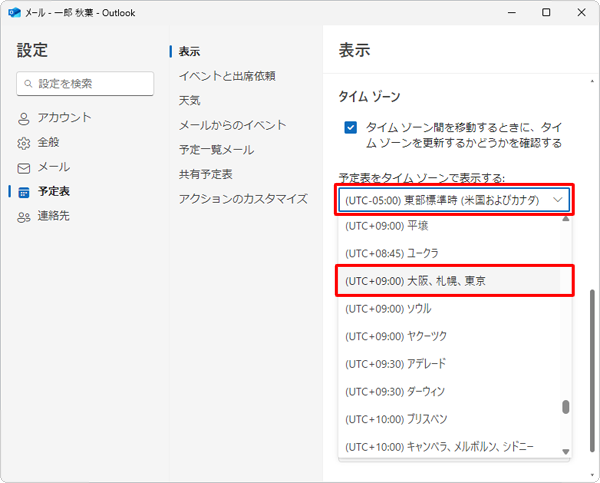Screen dimensions: 600x483
Task: Open 予定一覧メール settings
Action: (x=216, y=150)
